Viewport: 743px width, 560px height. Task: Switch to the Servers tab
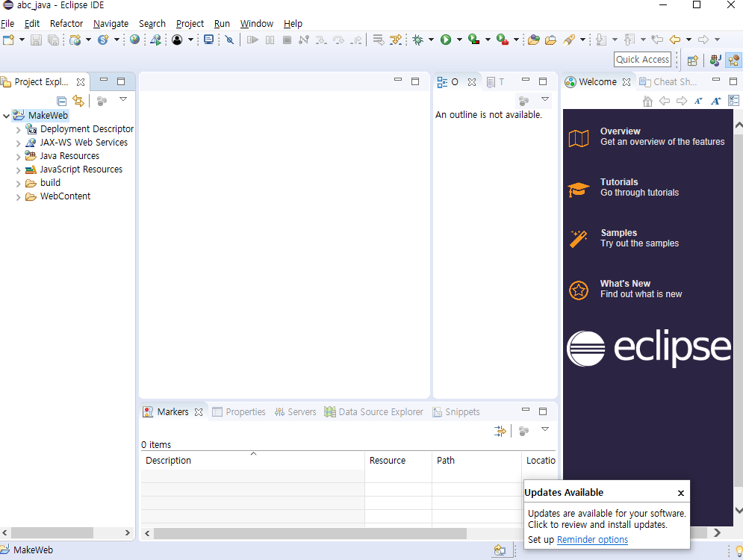(296, 412)
